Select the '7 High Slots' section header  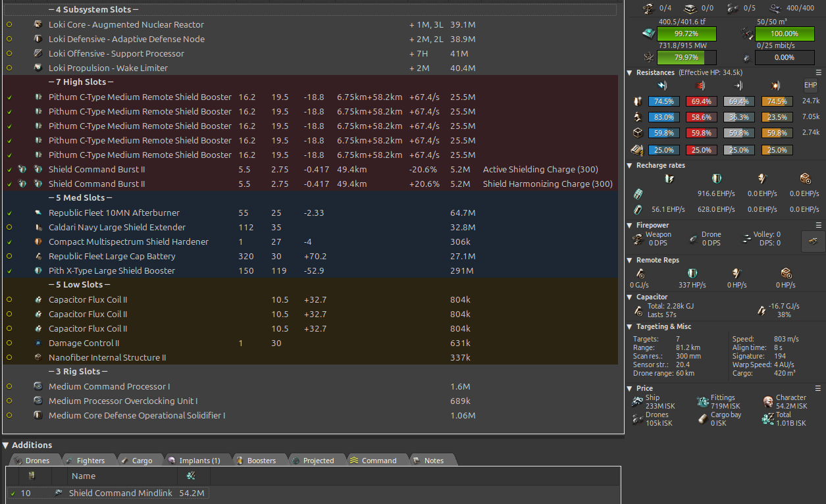coord(310,82)
